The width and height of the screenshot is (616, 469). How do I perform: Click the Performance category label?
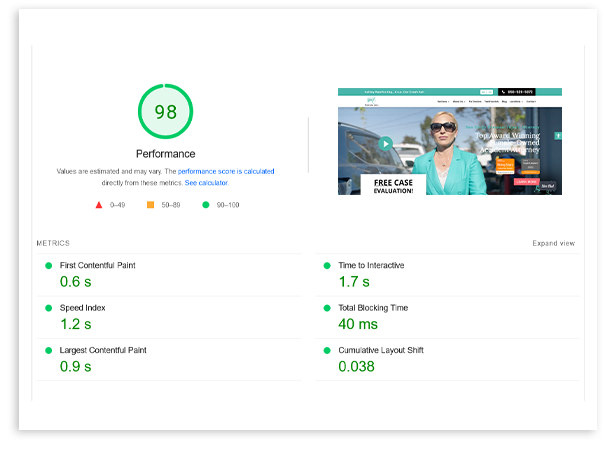165,154
